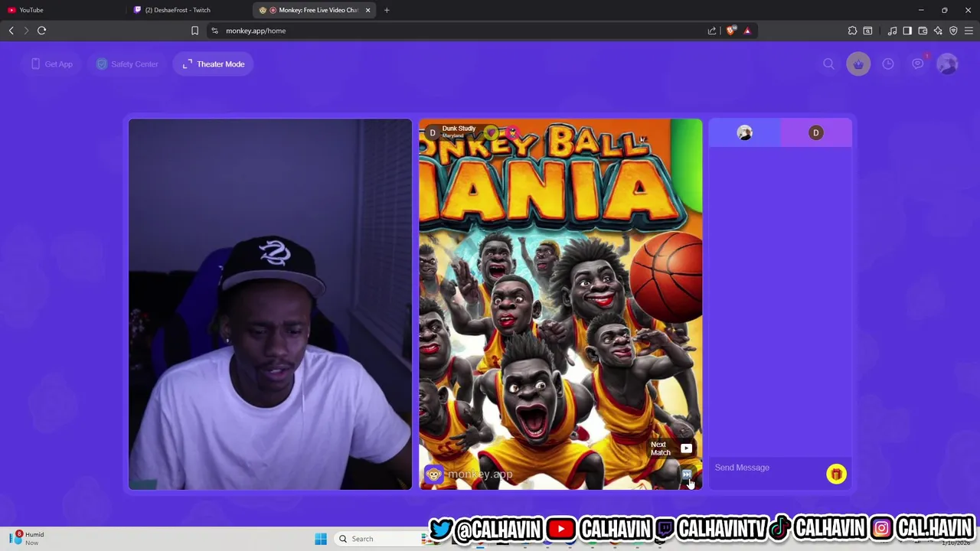Click your own webcam video panel
This screenshot has height=551, width=980.
coord(270,304)
